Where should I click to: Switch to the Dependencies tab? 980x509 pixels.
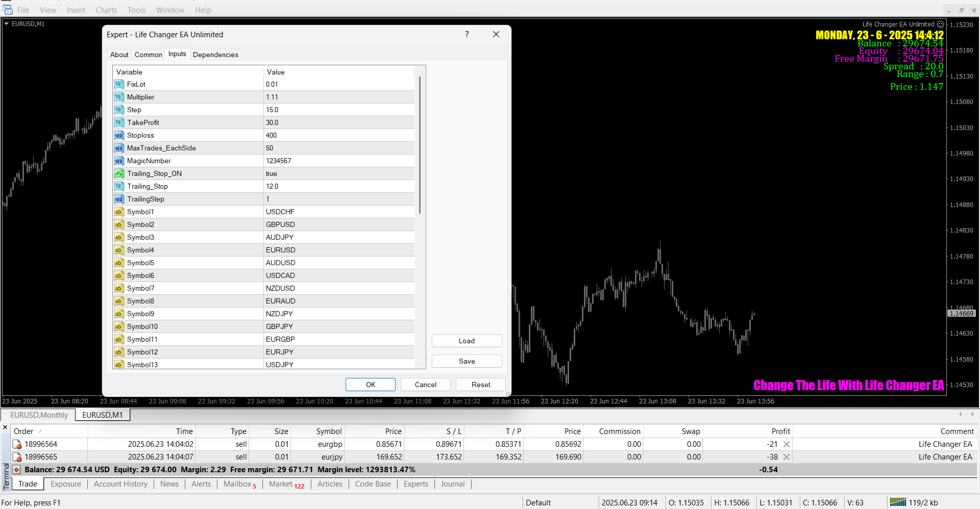pos(215,55)
